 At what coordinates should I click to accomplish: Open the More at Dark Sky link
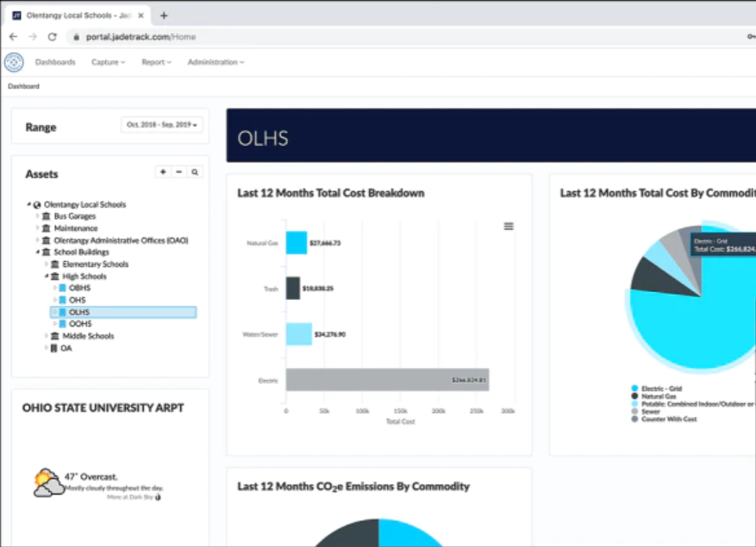click(129, 497)
